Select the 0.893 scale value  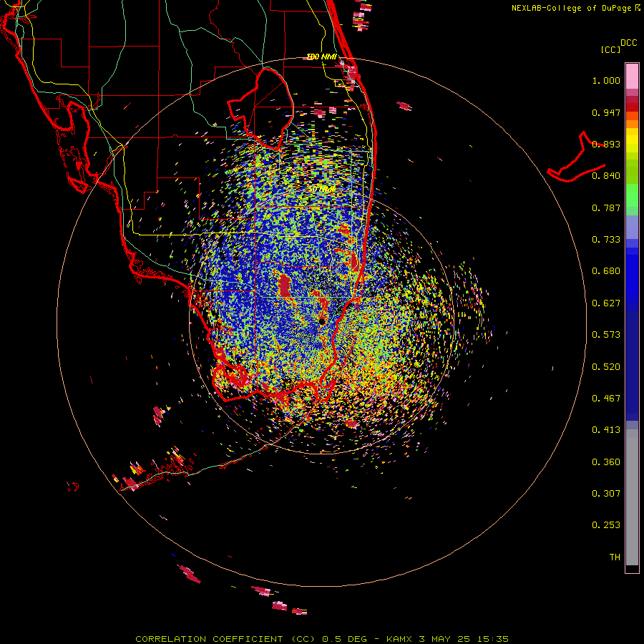[x=606, y=144]
